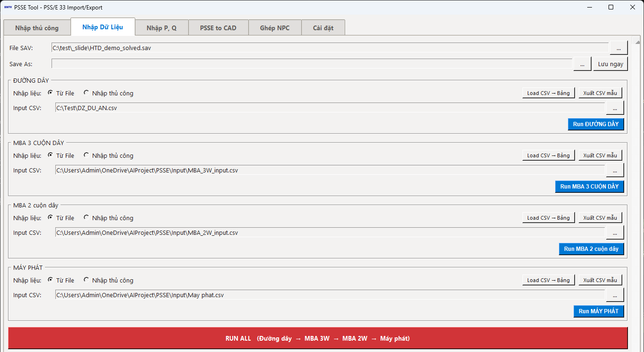The height and width of the screenshot is (352, 644).
Task: Select the Nhập Dữ Liệu tab
Action: [x=103, y=27]
